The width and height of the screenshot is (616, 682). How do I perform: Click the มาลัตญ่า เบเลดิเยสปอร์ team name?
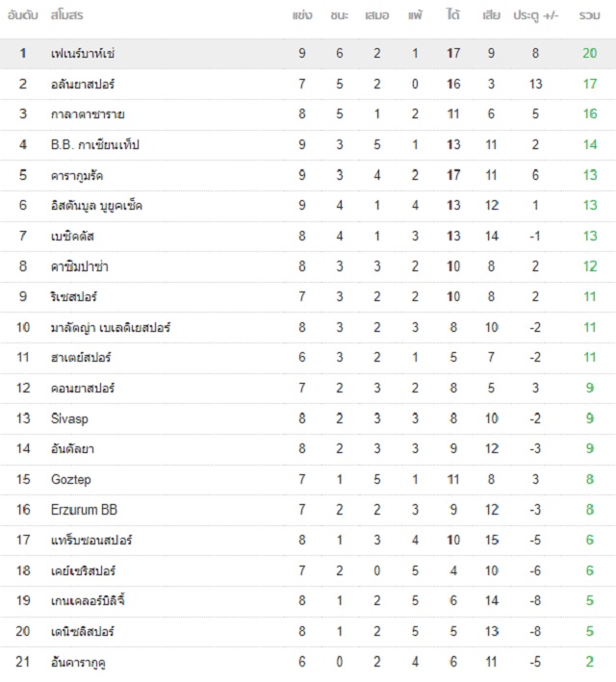click(111, 327)
